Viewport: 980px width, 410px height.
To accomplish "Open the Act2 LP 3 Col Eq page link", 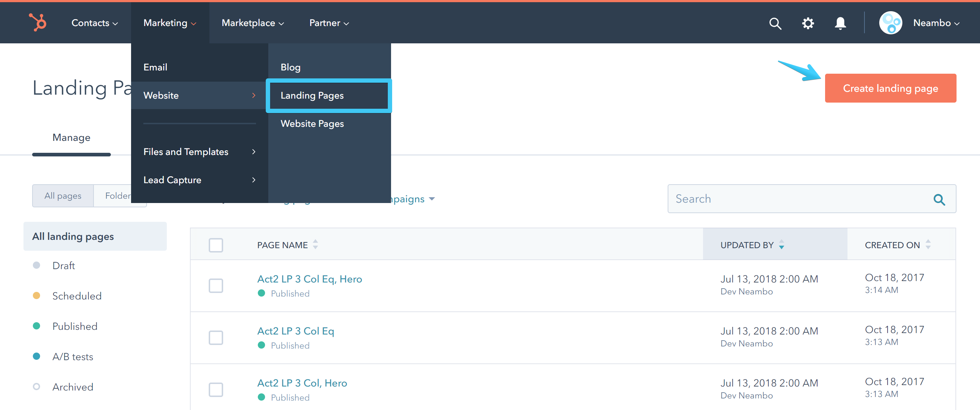I will [295, 331].
